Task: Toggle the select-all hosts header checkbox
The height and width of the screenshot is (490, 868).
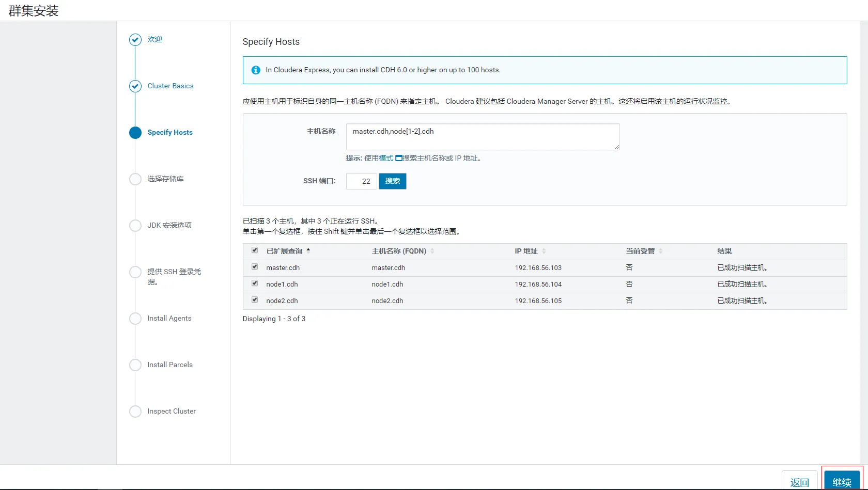Action: pos(255,250)
